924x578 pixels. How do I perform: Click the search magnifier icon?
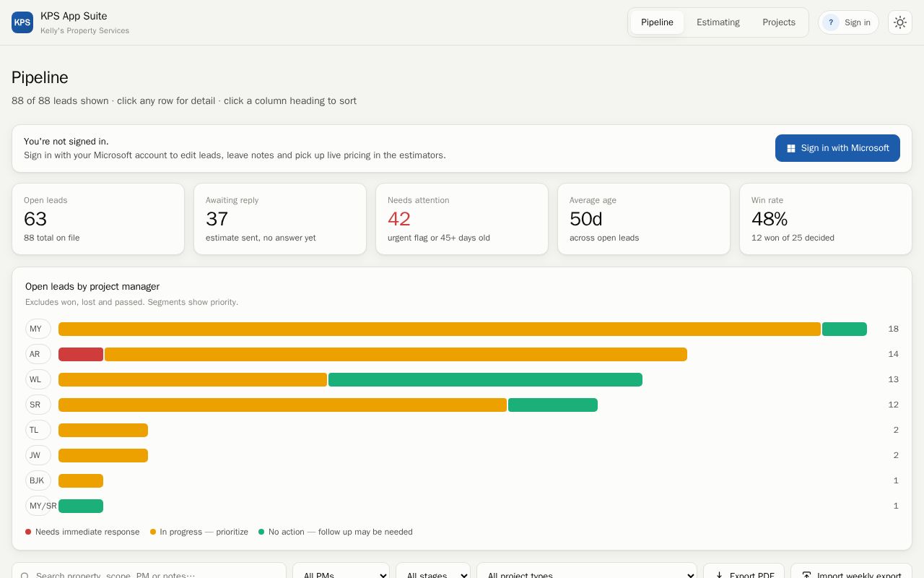coord(25,576)
